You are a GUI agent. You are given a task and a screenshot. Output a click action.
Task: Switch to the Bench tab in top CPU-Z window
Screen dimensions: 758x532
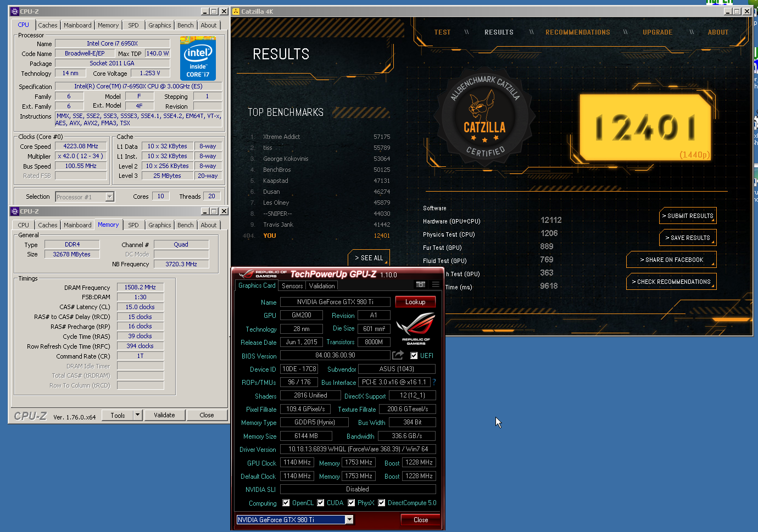pos(185,25)
